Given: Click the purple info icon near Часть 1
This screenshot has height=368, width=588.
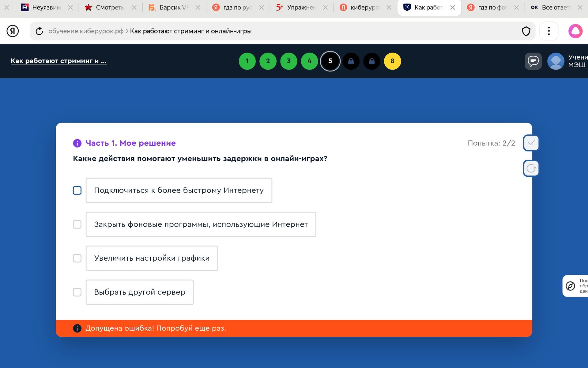Looking at the screenshot, I should tap(77, 143).
